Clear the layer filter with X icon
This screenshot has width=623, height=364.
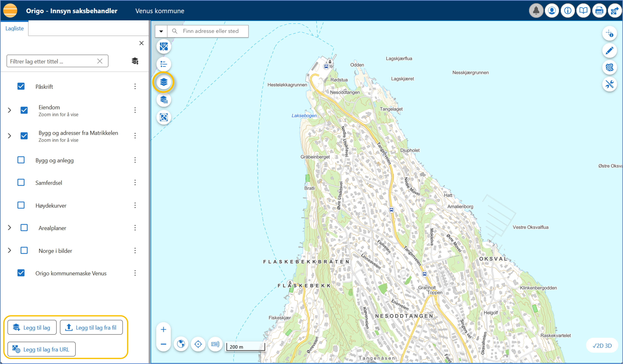click(x=100, y=61)
